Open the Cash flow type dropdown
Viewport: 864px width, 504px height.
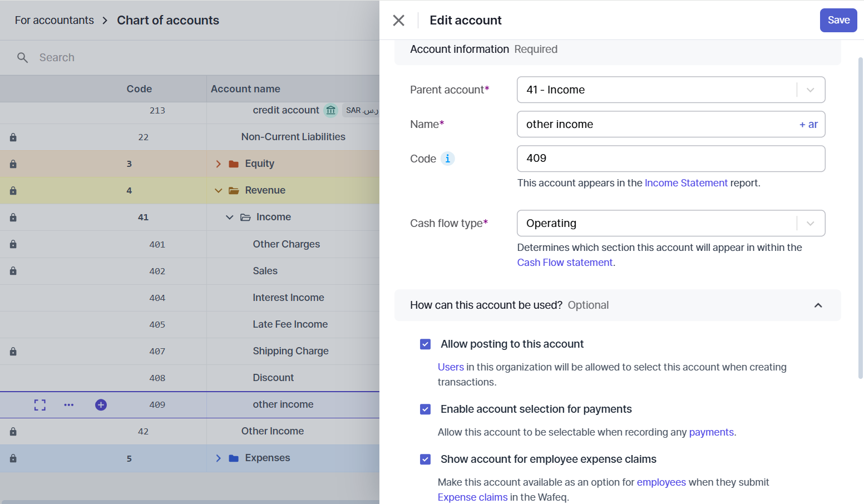(810, 223)
